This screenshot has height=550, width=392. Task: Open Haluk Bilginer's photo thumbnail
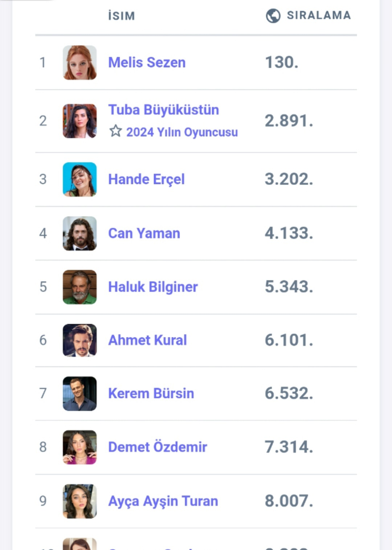[80, 287]
